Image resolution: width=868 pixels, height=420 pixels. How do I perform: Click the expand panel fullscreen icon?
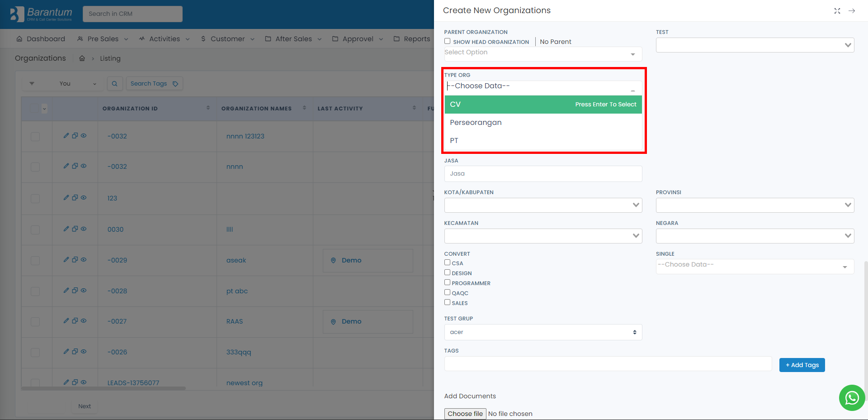[x=837, y=11]
